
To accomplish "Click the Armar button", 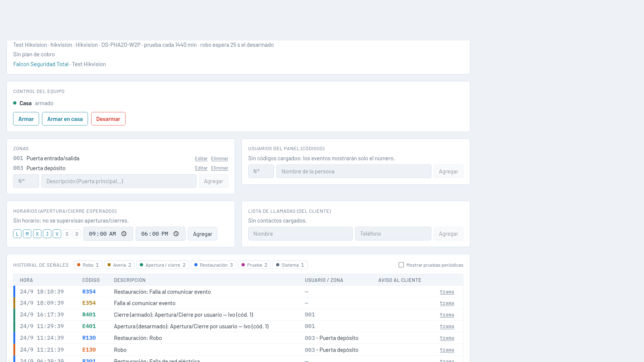I will pyautogui.click(x=26, y=119).
